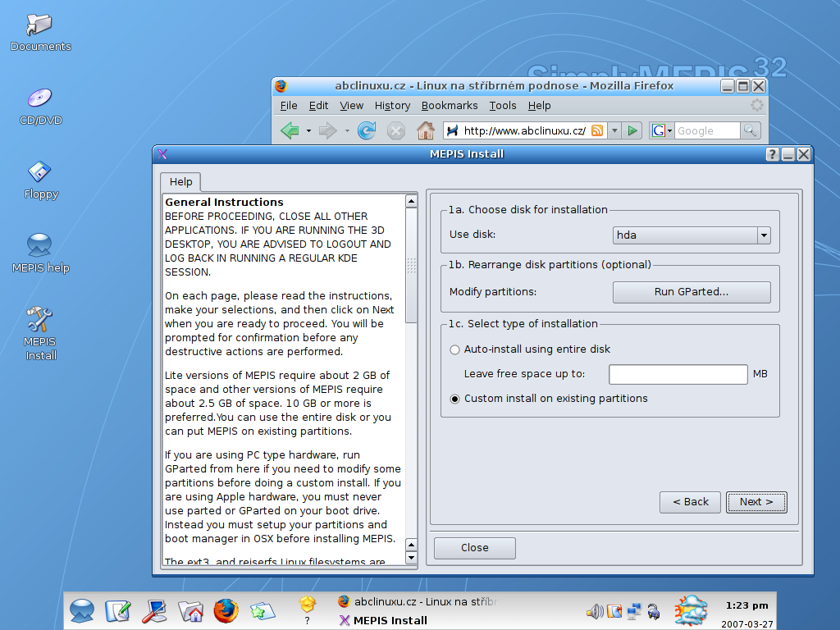Screen dimensions: 840x630
Task: Click the Firefox forward arrow
Action: click(x=327, y=130)
